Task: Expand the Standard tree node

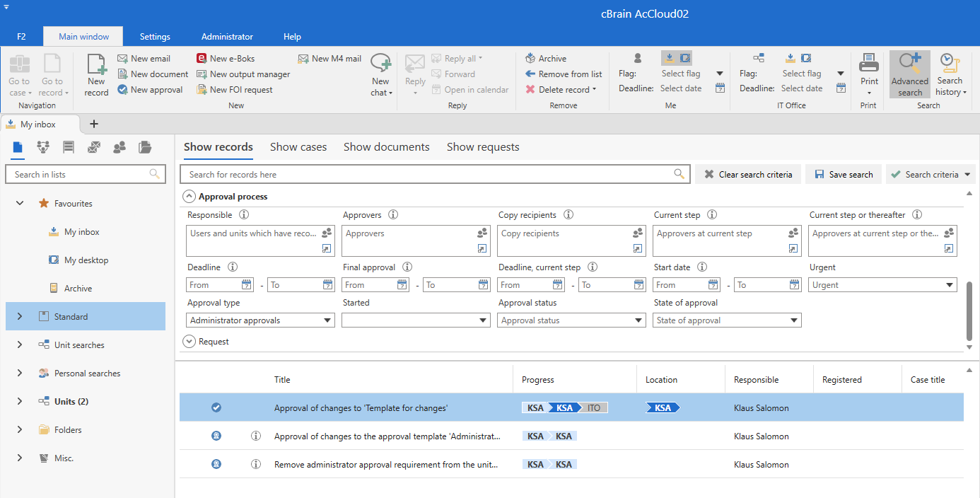Action: coord(20,317)
